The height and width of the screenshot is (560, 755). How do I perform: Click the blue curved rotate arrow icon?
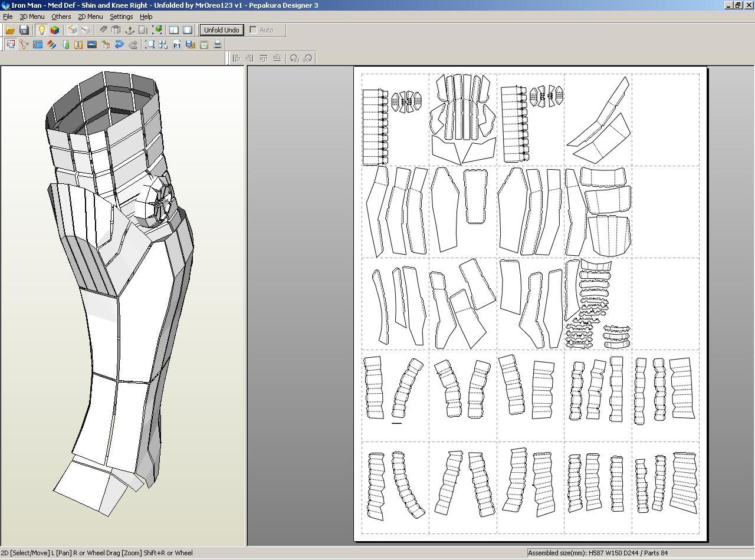119,44
